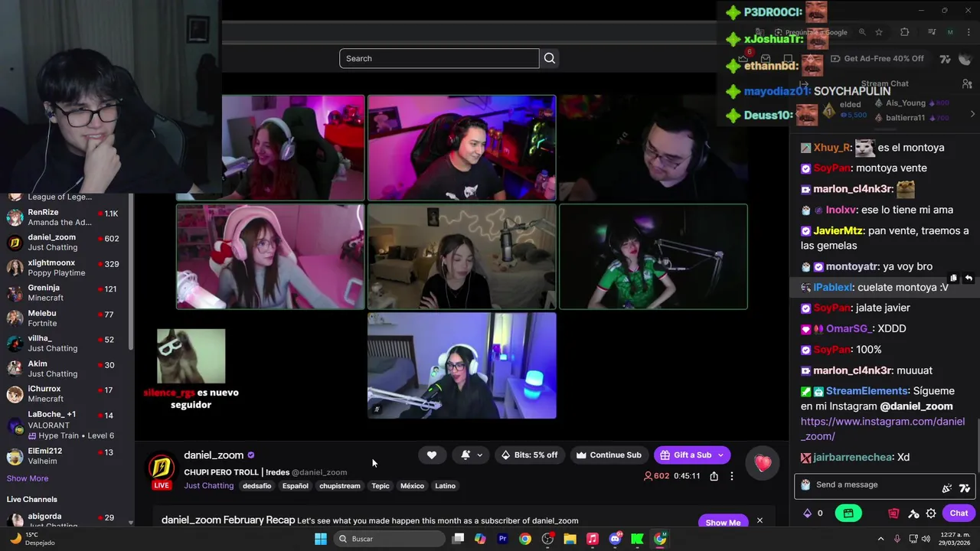This screenshot has height=551, width=980.
Task: Expand the gifter leaderboard right chevron
Action: click(x=972, y=114)
